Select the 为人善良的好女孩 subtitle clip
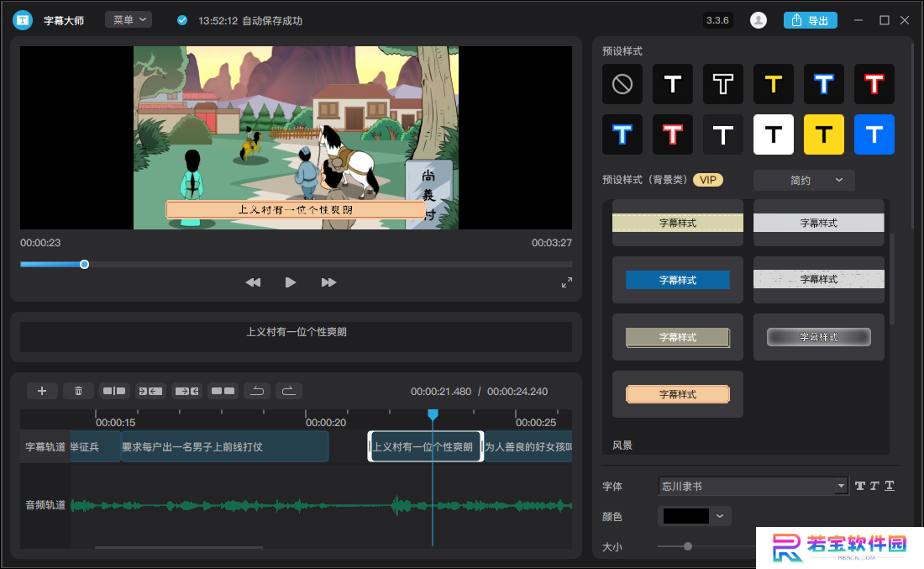The height and width of the screenshot is (569, 924). coord(528,447)
